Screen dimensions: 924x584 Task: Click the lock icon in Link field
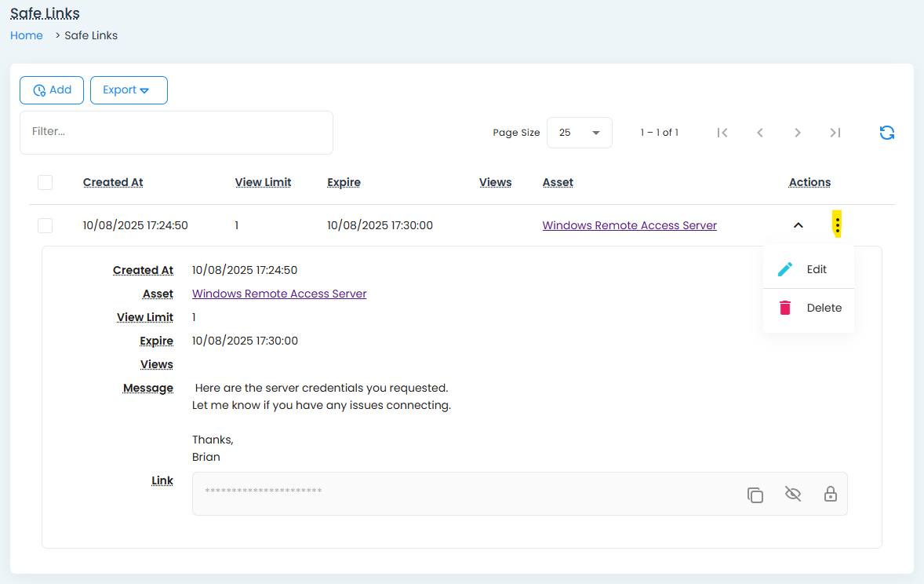tap(830, 495)
